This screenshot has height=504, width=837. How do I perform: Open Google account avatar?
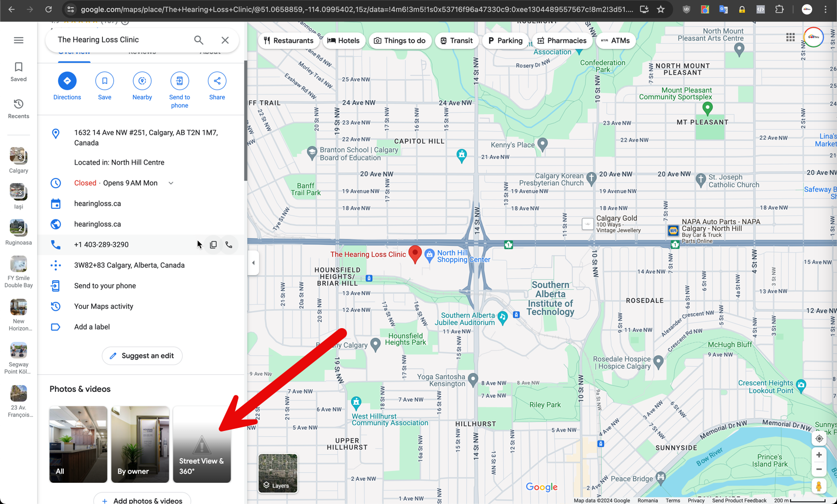click(x=813, y=37)
